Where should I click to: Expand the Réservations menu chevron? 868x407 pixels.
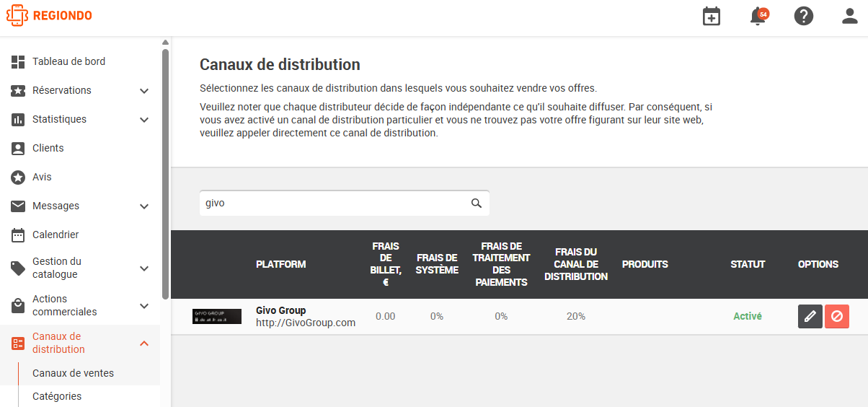pyautogui.click(x=144, y=91)
